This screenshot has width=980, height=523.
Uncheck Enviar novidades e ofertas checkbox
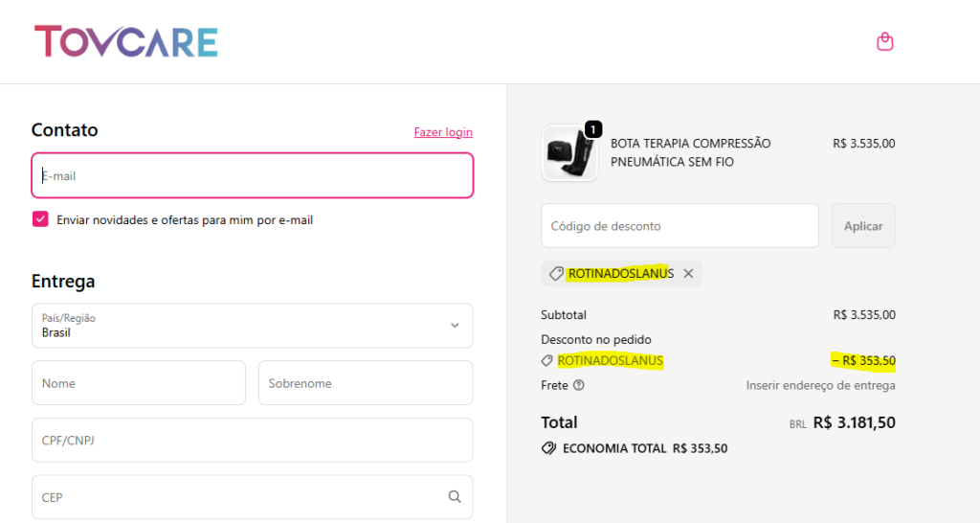coord(40,219)
